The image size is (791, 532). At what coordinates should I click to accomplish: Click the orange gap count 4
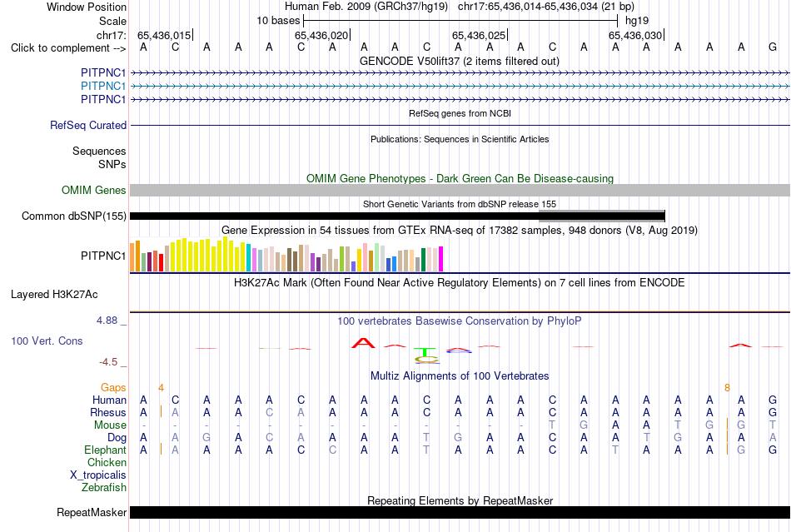(x=161, y=388)
